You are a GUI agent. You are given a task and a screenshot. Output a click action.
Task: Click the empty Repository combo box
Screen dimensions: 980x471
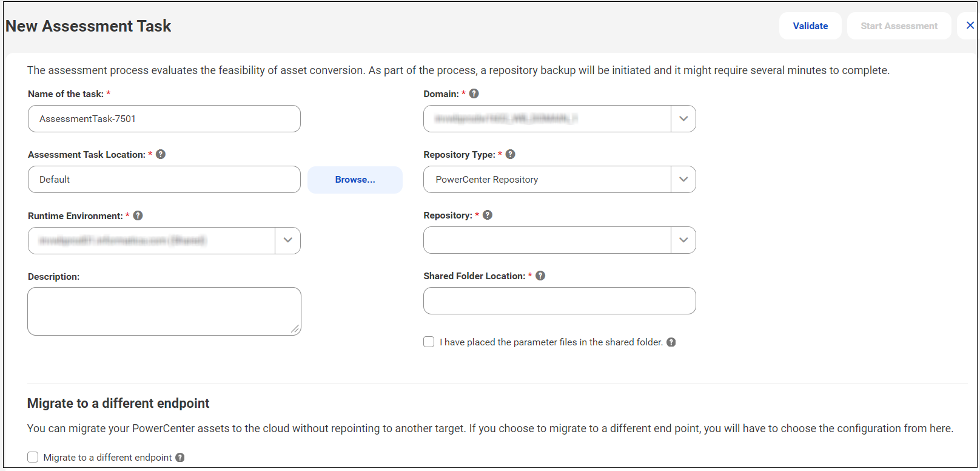[x=547, y=240]
